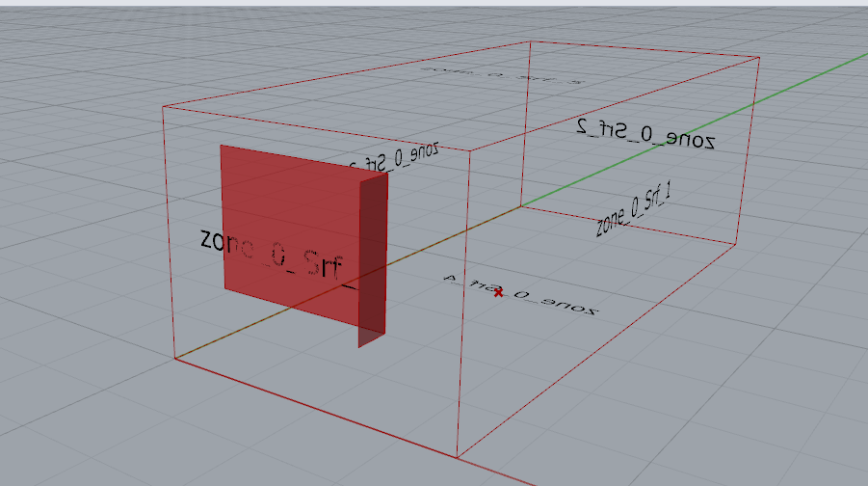Select the dark red shading fin surface
Viewport: 868px width, 486px height.
(373, 260)
